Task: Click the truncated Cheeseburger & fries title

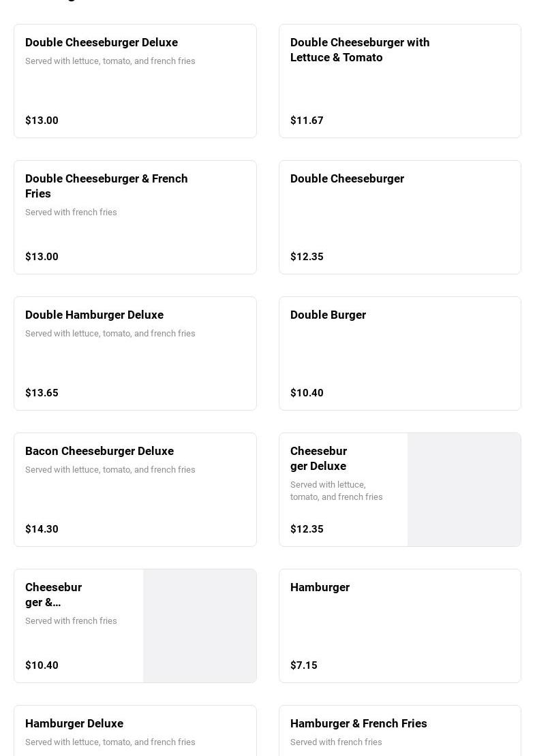Action: [53, 595]
